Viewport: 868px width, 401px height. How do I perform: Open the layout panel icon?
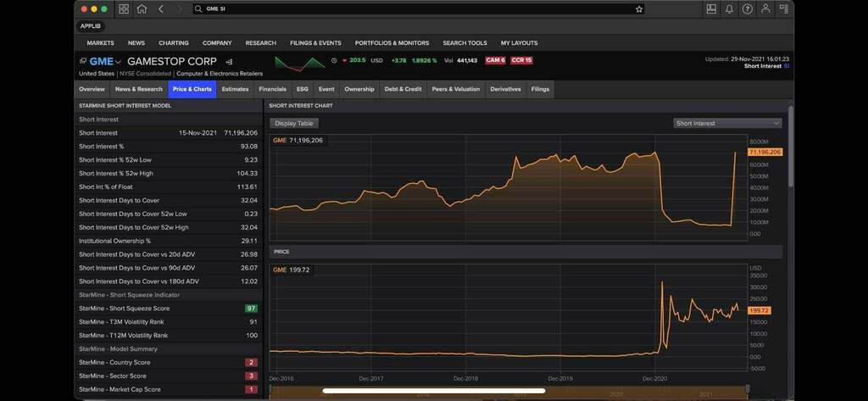click(711, 8)
